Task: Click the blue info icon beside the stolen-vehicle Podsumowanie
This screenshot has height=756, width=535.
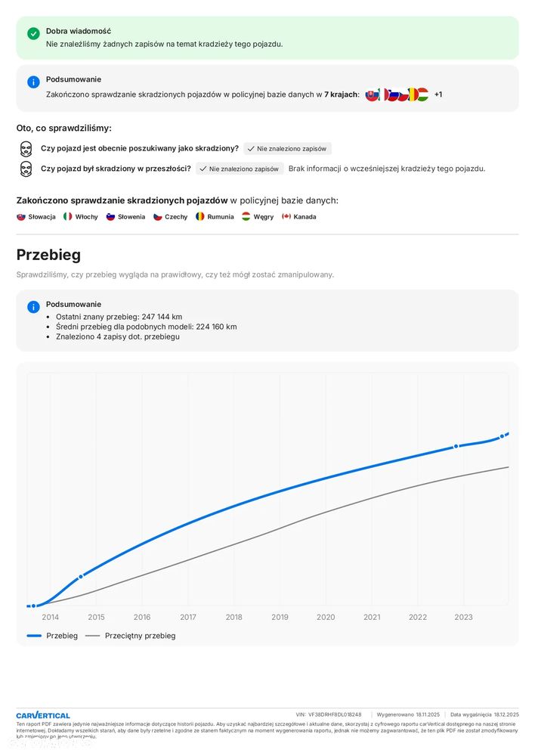Action: tap(33, 82)
